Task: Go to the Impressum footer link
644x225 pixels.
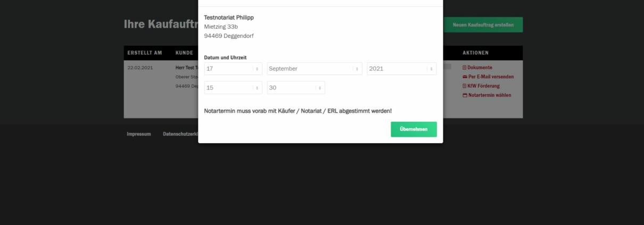Action: (138, 134)
